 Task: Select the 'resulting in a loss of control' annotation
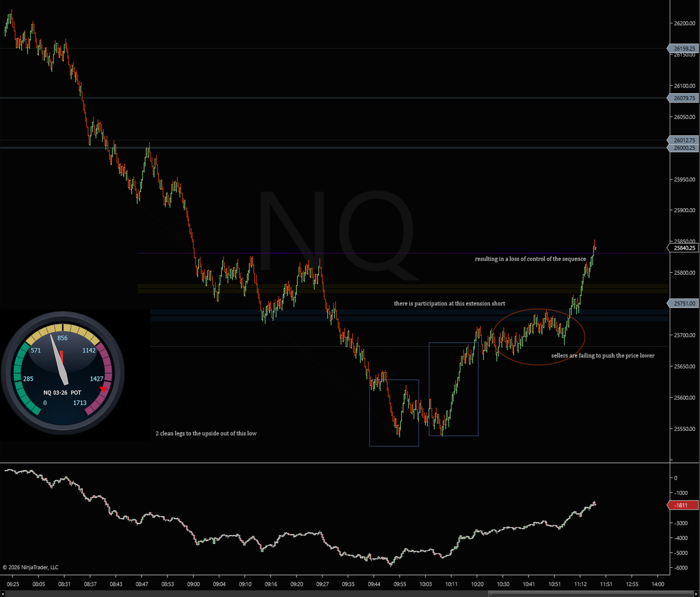point(530,259)
